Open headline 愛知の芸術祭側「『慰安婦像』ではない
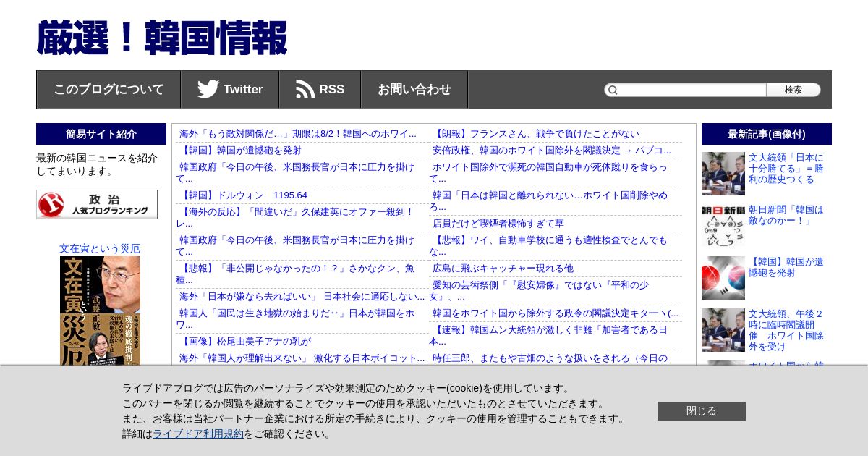The image size is (868, 456). tap(540, 291)
